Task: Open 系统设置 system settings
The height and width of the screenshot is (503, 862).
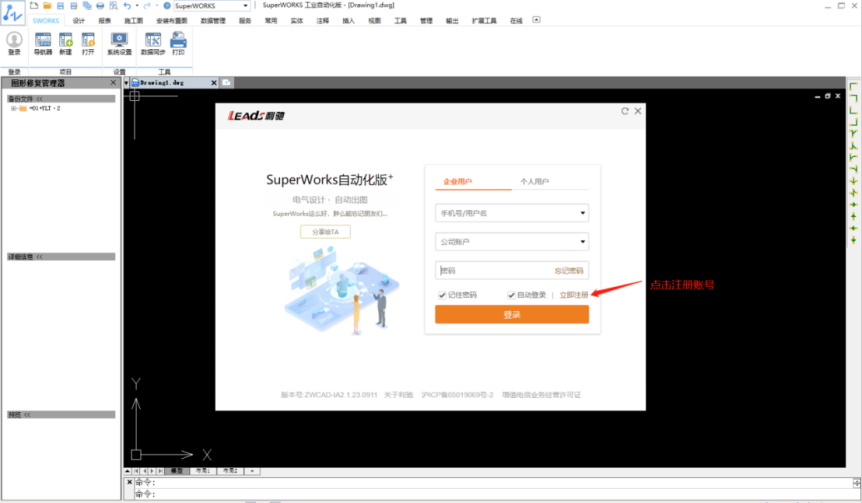Action: pos(119,41)
